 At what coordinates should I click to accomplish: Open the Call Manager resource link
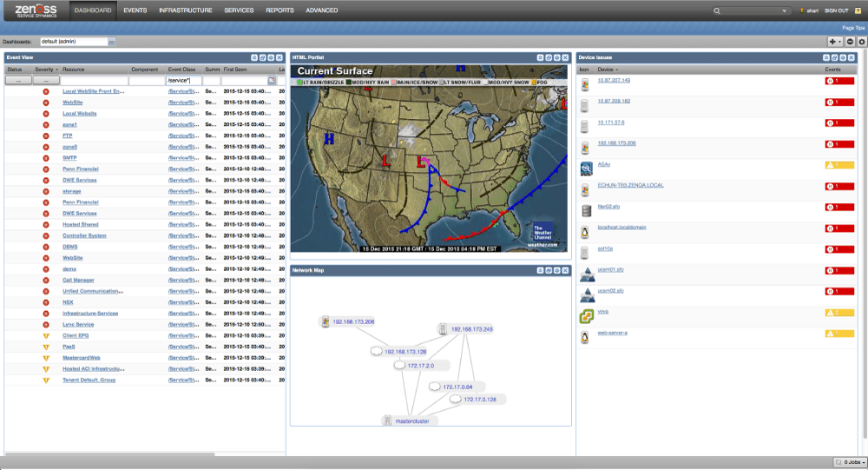[78, 280]
